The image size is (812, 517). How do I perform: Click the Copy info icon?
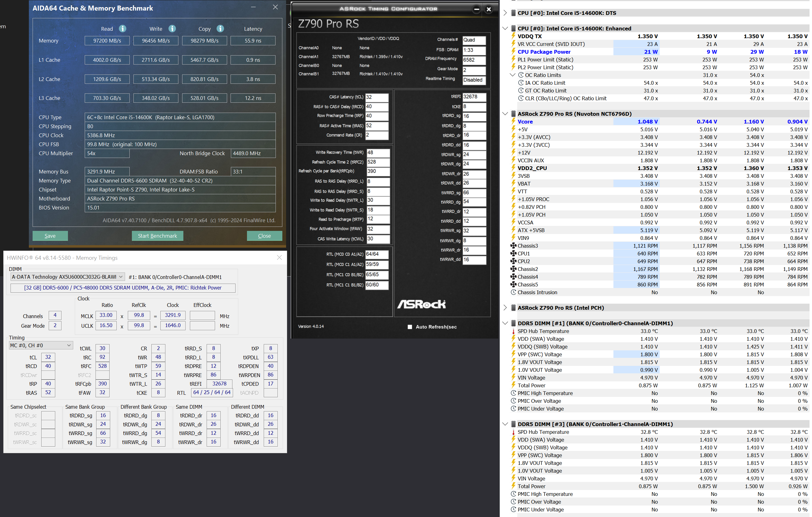[220, 29]
